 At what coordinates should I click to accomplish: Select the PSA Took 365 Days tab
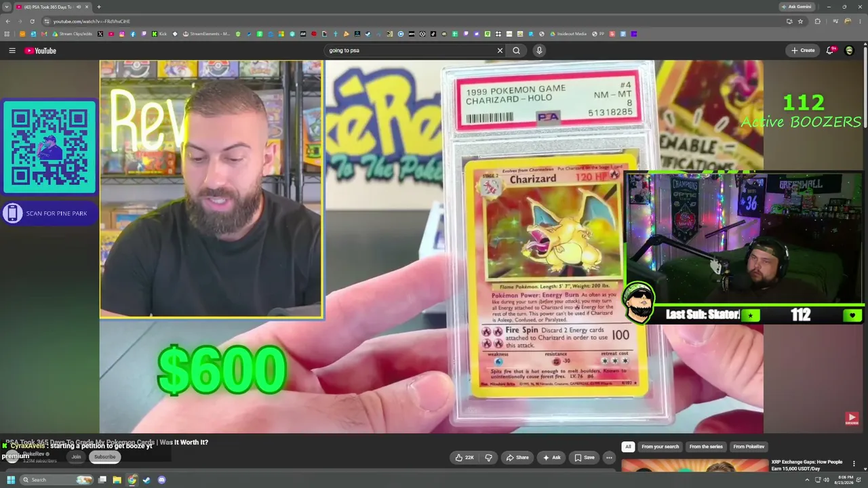(x=53, y=7)
